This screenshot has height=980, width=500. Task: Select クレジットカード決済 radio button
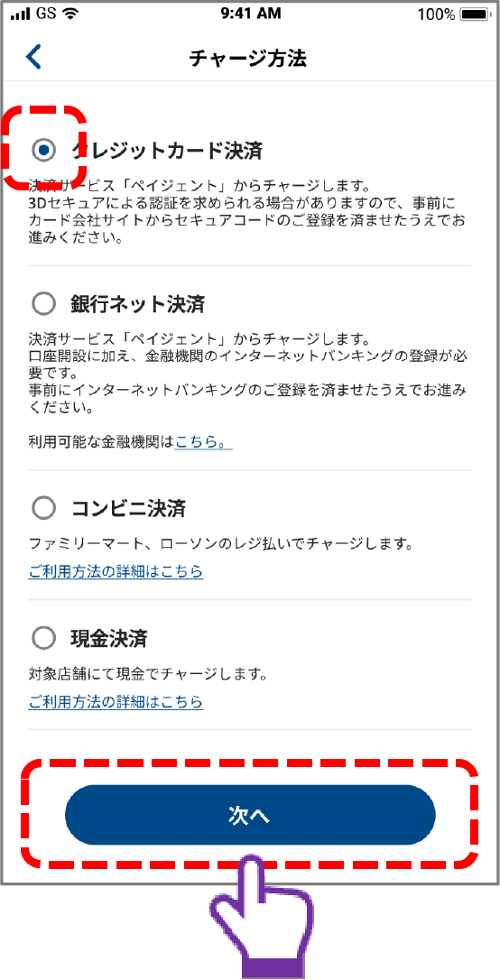[43, 150]
